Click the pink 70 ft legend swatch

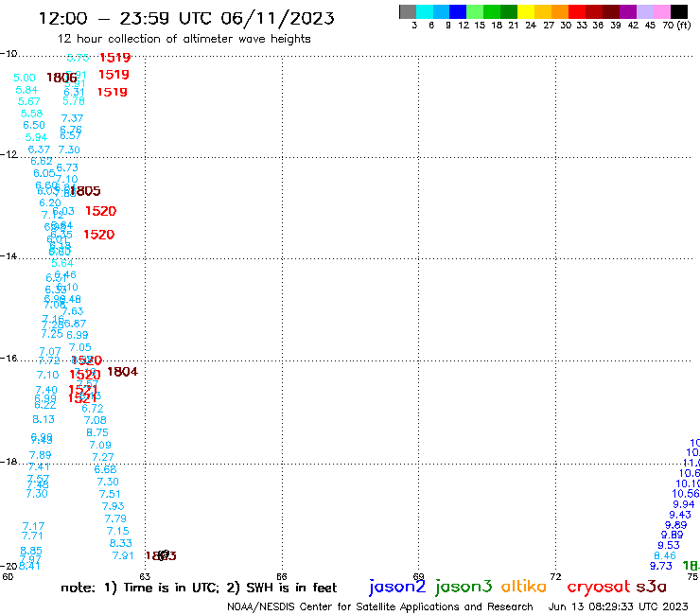pos(661,11)
